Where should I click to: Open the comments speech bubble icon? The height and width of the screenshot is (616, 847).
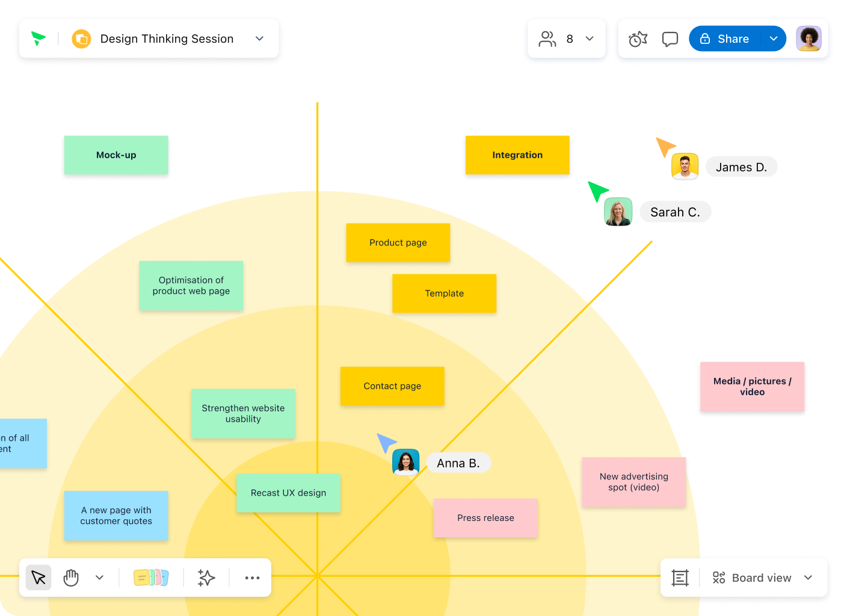[x=670, y=39]
